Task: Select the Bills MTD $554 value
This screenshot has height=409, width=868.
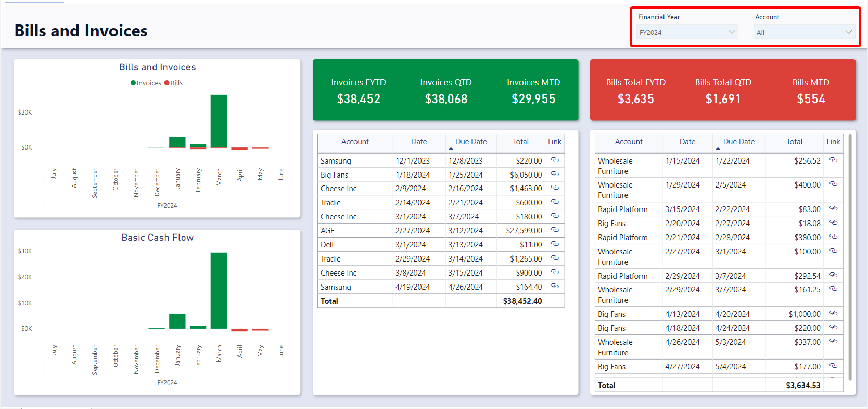Action: (811, 99)
